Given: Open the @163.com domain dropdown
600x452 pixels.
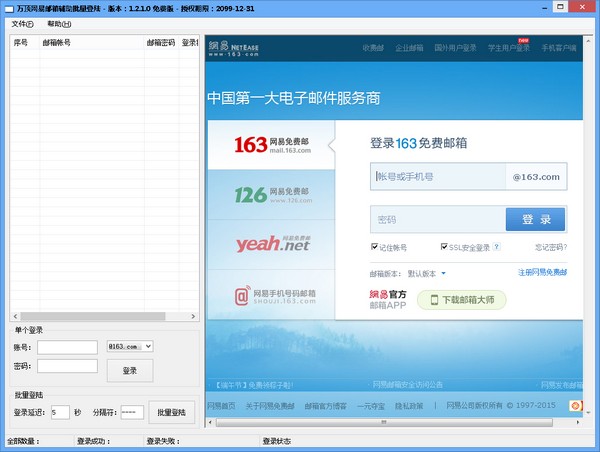Looking at the screenshot, I should coord(130,346).
